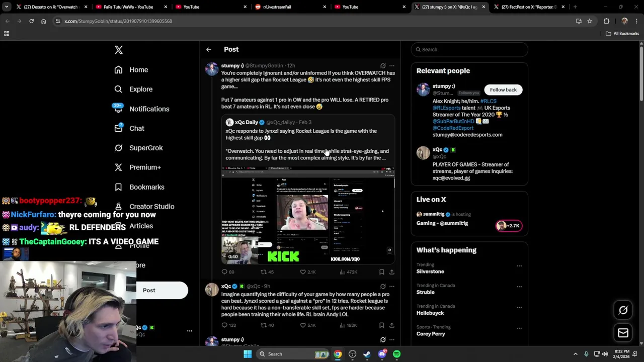The image size is (644, 362).
Task: Open Chrome from the taskbar
Action: (338, 354)
